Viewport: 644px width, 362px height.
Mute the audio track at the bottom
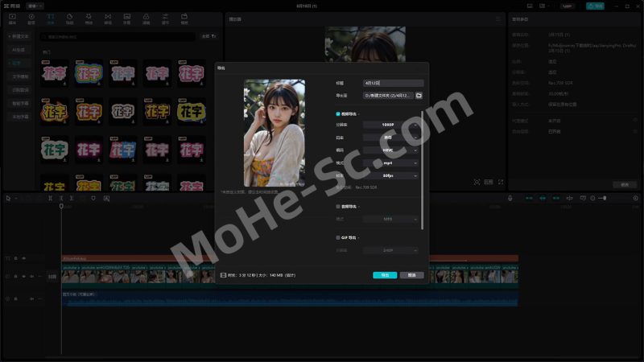tap(31, 298)
